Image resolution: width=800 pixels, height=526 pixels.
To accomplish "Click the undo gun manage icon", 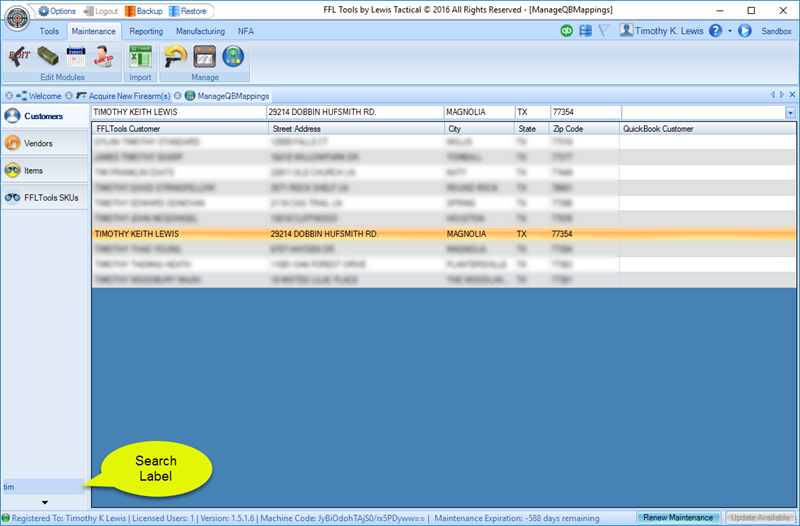I will [176, 56].
